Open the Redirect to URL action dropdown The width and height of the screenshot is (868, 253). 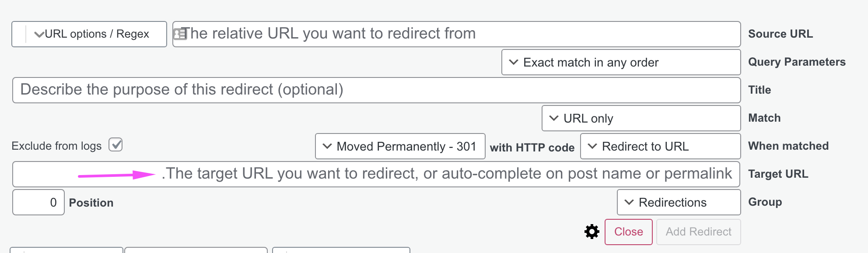point(660,146)
